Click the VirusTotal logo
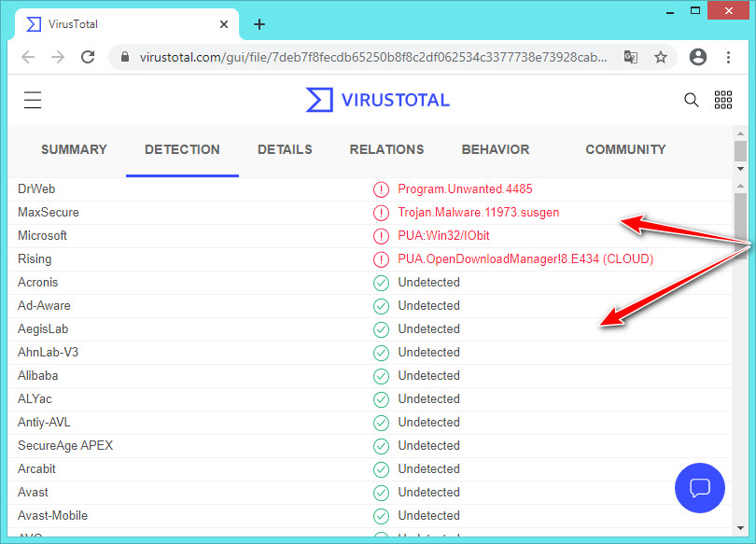 click(x=377, y=100)
